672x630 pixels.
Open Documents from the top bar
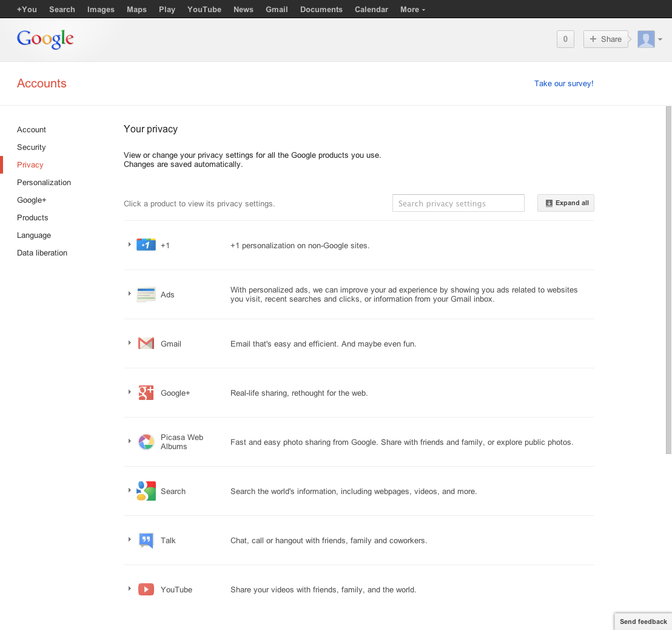321,10
